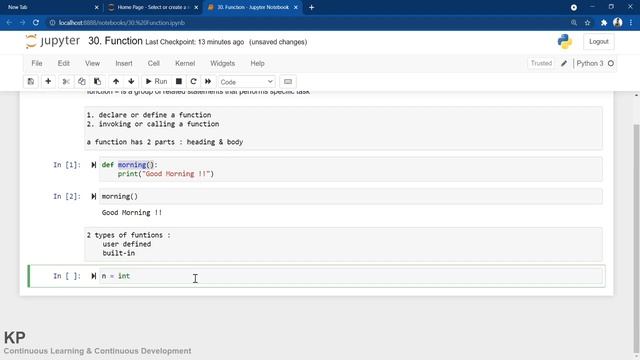The height and width of the screenshot is (360, 640).
Task: Close the Home Page browser tab
Action: coord(196,7)
